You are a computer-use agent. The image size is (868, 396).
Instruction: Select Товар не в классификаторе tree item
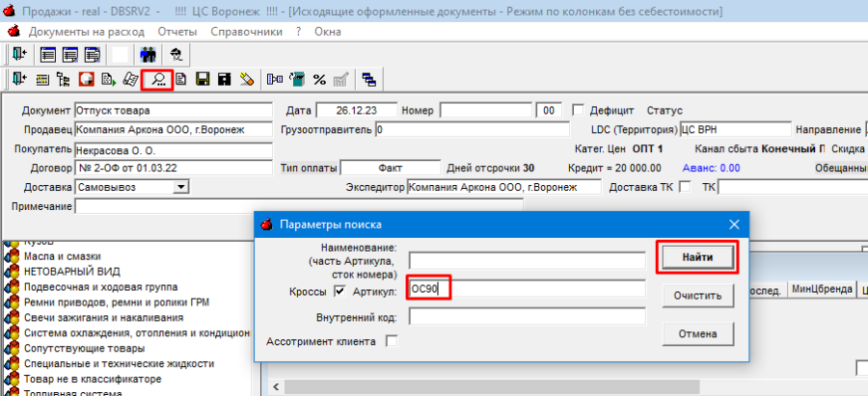tap(93, 380)
